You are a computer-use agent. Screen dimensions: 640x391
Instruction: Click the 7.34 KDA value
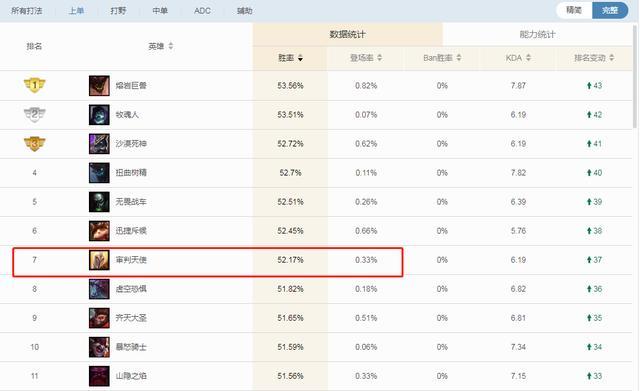tap(518, 347)
